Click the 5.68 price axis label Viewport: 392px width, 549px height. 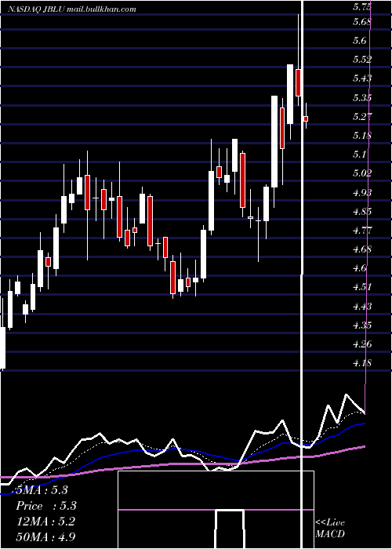click(362, 22)
